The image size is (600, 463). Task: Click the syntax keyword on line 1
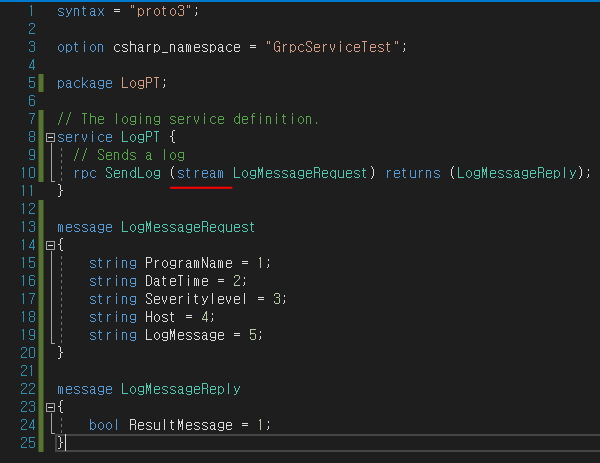pyautogui.click(x=81, y=11)
